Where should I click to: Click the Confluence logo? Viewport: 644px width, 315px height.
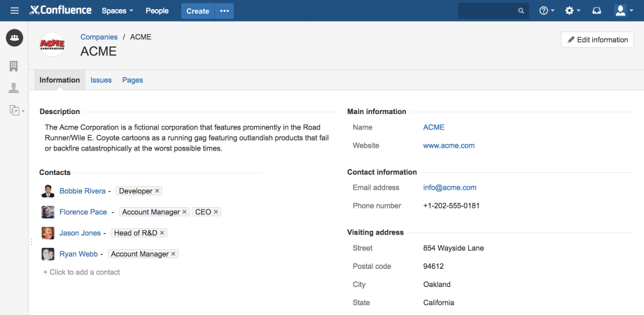coord(61,10)
